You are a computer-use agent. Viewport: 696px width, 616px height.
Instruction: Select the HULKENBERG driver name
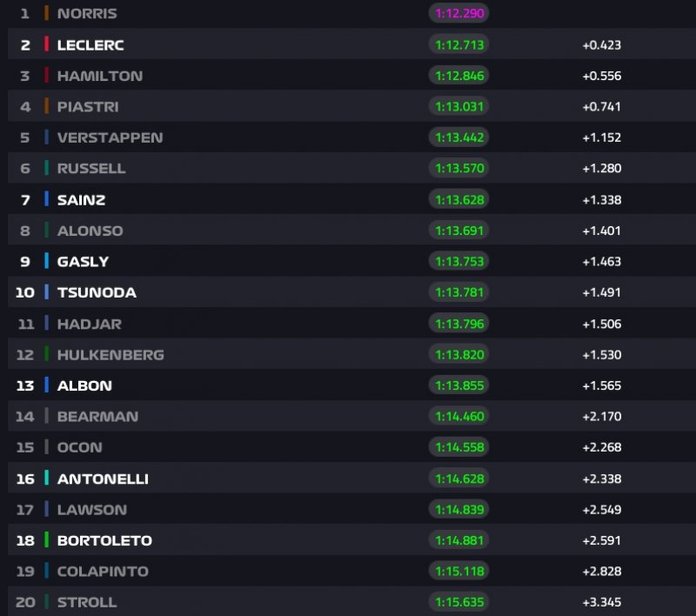110,355
